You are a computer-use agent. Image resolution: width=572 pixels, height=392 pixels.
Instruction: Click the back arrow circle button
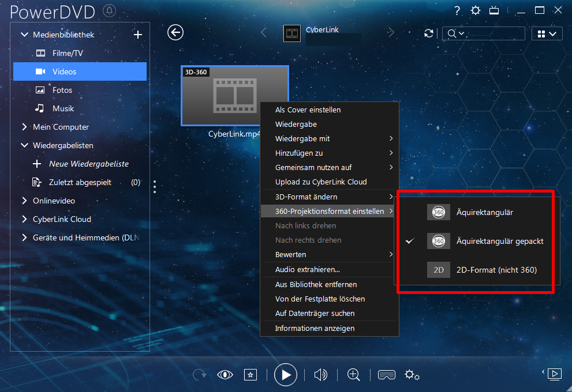[175, 33]
